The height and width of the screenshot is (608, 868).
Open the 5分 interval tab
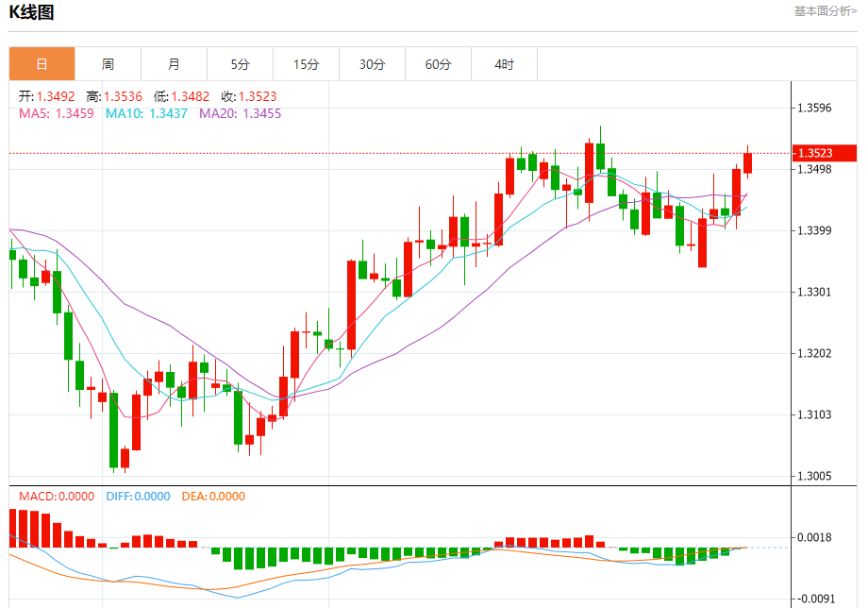point(240,64)
